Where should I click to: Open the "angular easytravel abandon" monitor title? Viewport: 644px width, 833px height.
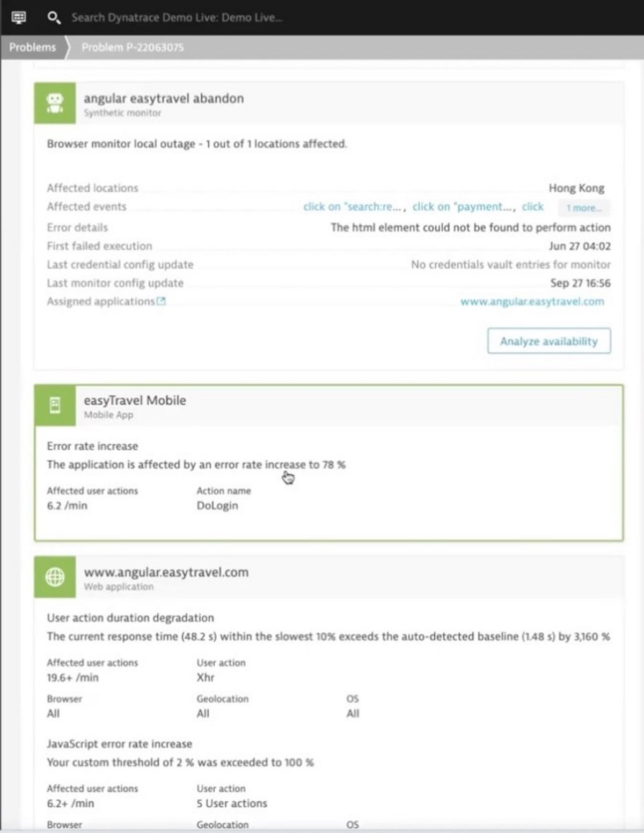[x=164, y=98]
